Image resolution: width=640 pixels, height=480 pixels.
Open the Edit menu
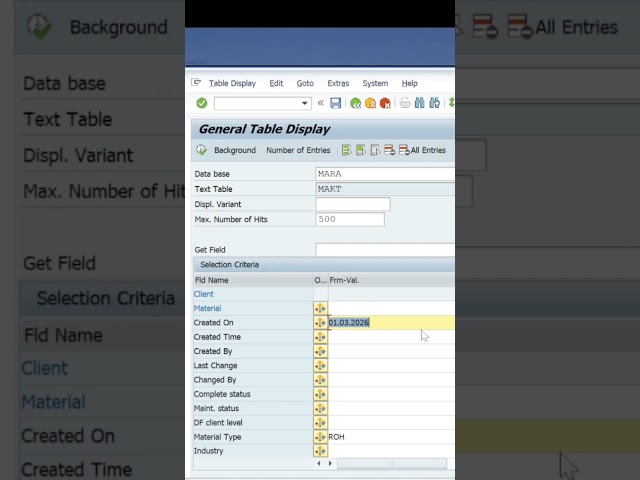276,83
